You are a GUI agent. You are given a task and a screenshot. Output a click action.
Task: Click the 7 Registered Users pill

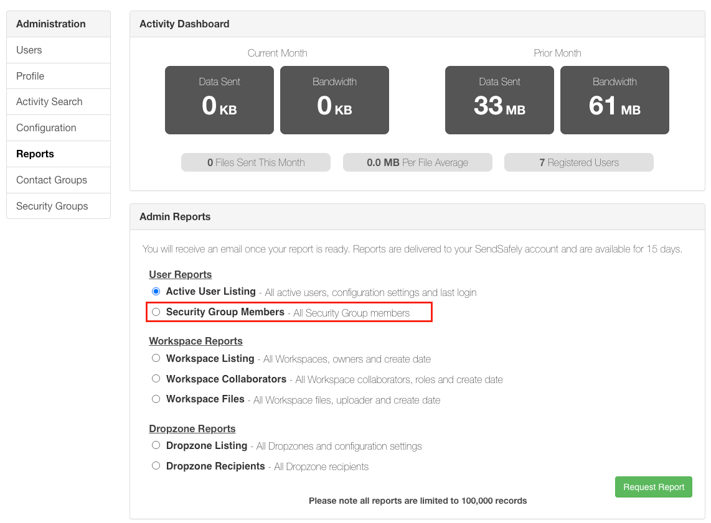pyautogui.click(x=578, y=162)
